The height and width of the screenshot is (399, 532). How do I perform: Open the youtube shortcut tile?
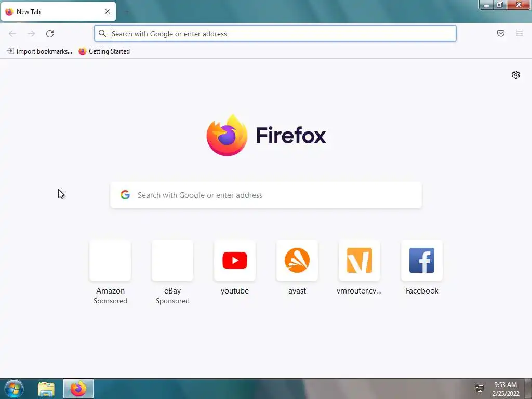pyautogui.click(x=235, y=261)
